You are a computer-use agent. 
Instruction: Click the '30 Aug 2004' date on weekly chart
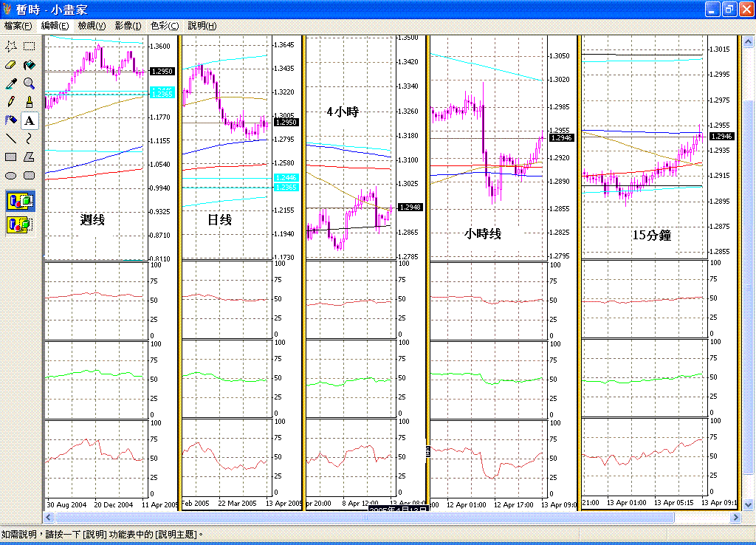(66, 505)
